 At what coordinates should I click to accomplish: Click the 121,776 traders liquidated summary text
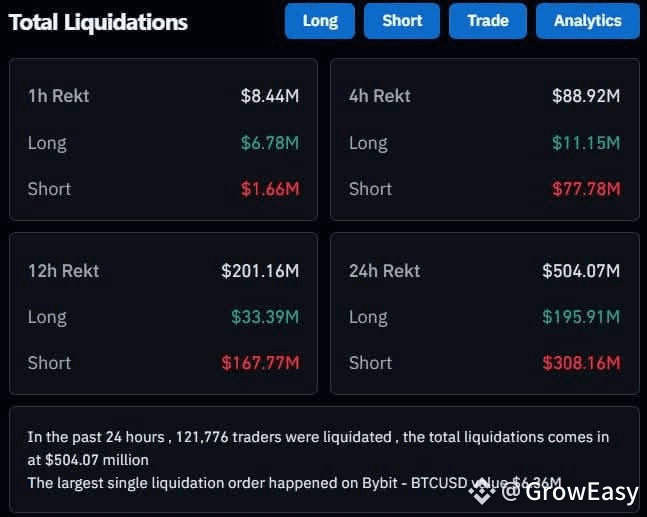click(x=318, y=449)
